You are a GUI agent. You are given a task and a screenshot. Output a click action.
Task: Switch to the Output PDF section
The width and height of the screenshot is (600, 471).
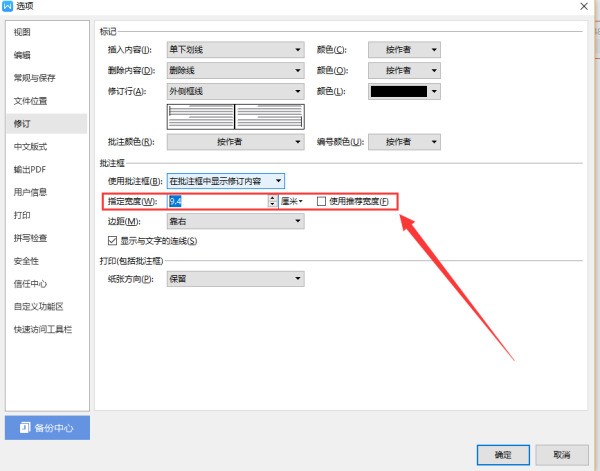[29, 169]
